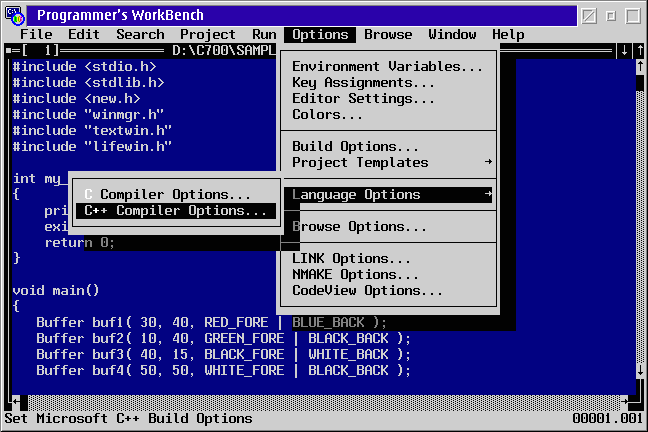Image resolution: width=648 pixels, height=432 pixels.
Task: Click the void main() line
Action: [56, 291]
